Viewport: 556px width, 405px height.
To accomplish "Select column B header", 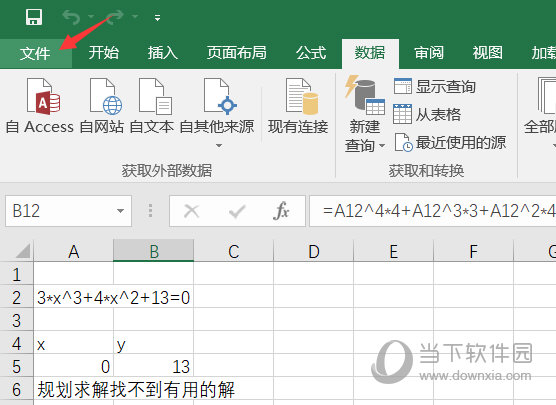I will [154, 252].
